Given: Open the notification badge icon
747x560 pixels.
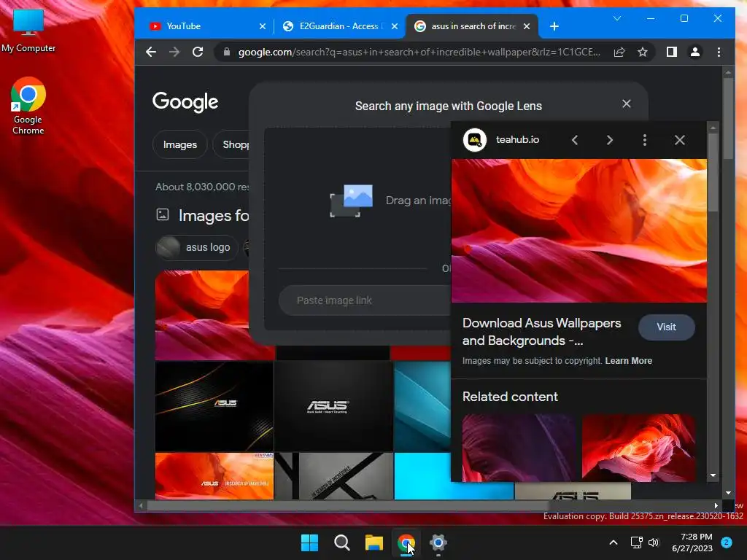Looking at the screenshot, I should 727,542.
